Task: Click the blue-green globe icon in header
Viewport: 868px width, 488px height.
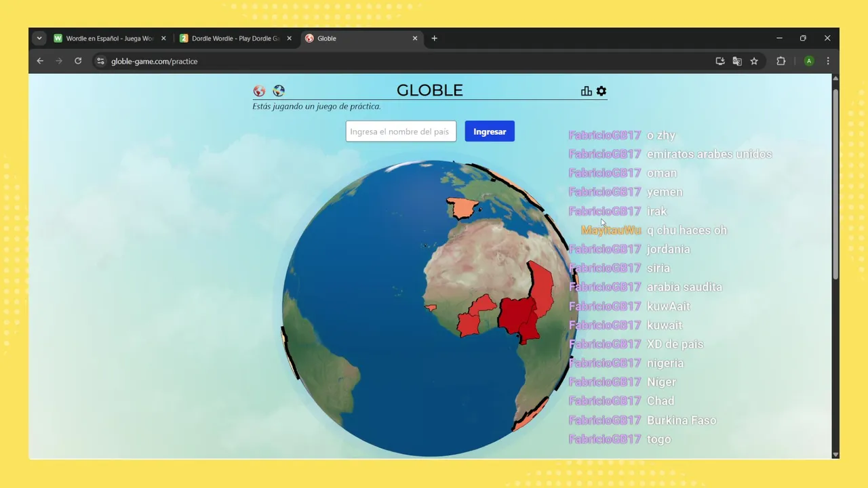Action: 279,91
